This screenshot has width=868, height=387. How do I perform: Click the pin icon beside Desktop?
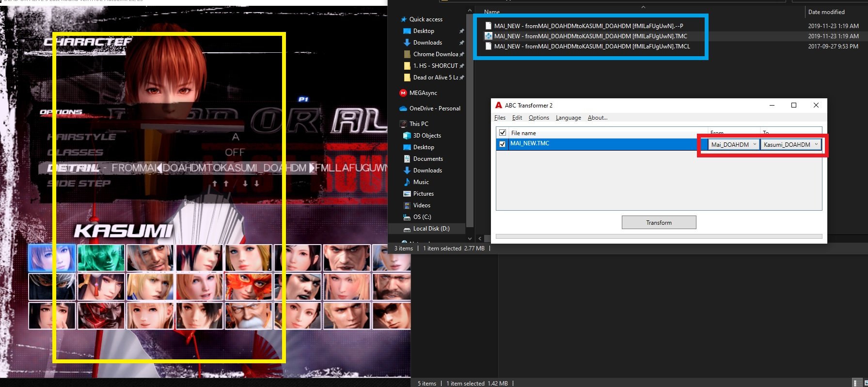461,31
